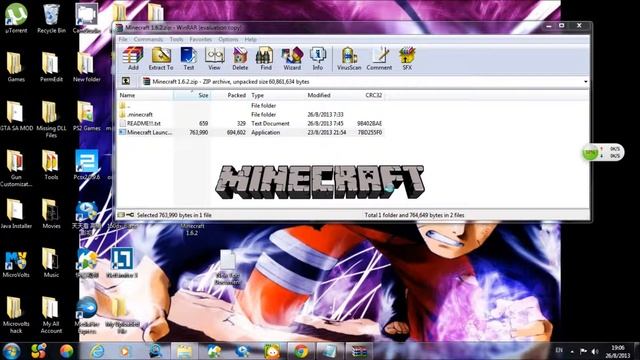Sort by the Size column header

coord(192,95)
